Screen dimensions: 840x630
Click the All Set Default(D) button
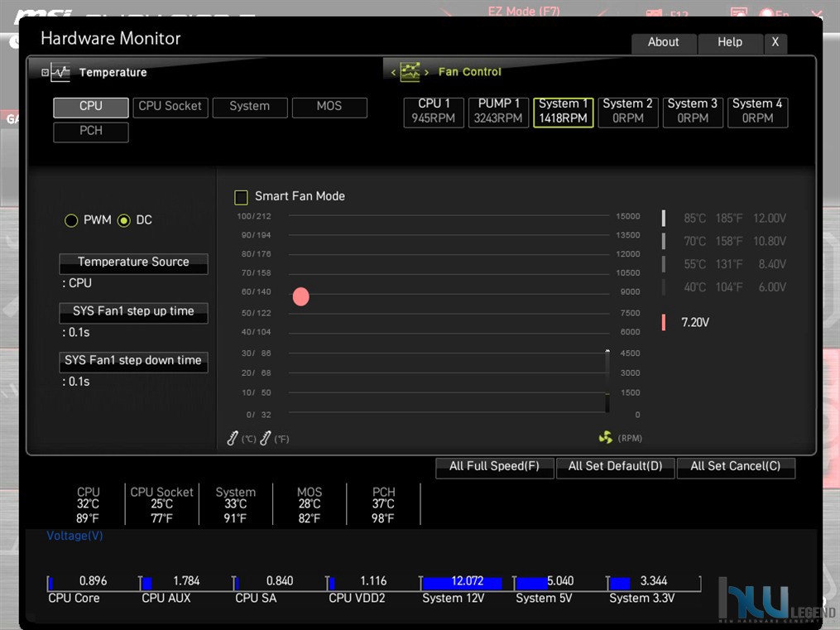[615, 467]
